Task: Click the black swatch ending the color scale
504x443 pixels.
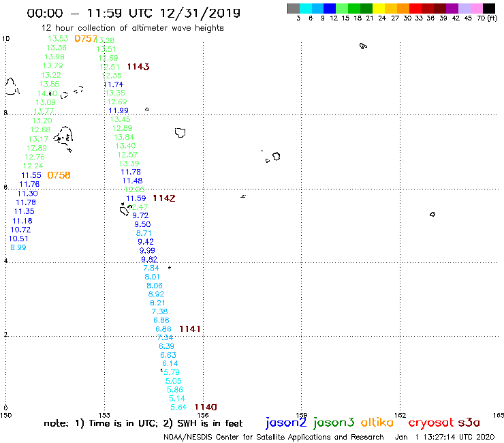Action: (488, 8)
